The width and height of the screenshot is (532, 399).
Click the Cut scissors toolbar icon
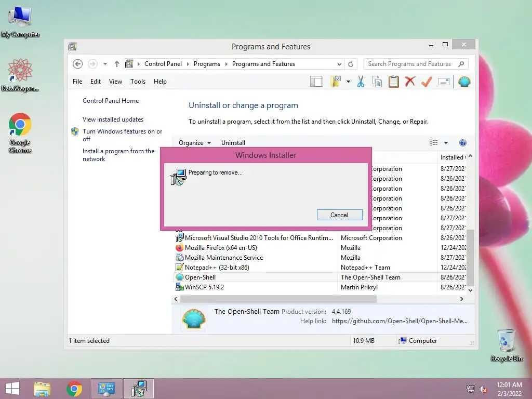[x=361, y=82]
